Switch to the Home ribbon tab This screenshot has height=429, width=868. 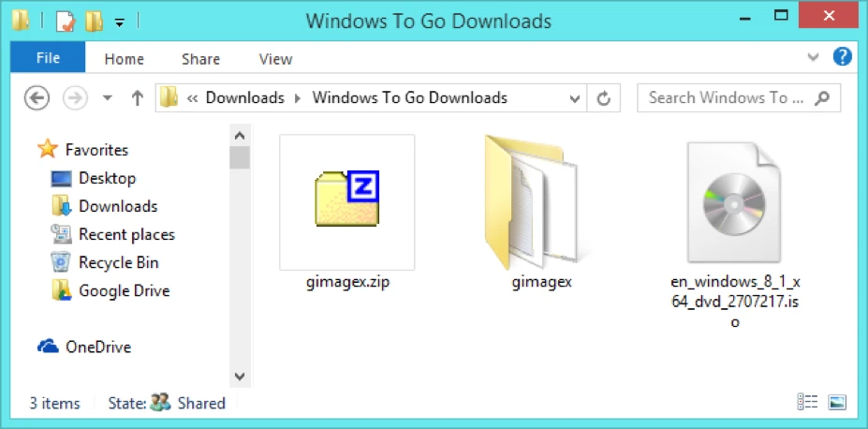(124, 59)
